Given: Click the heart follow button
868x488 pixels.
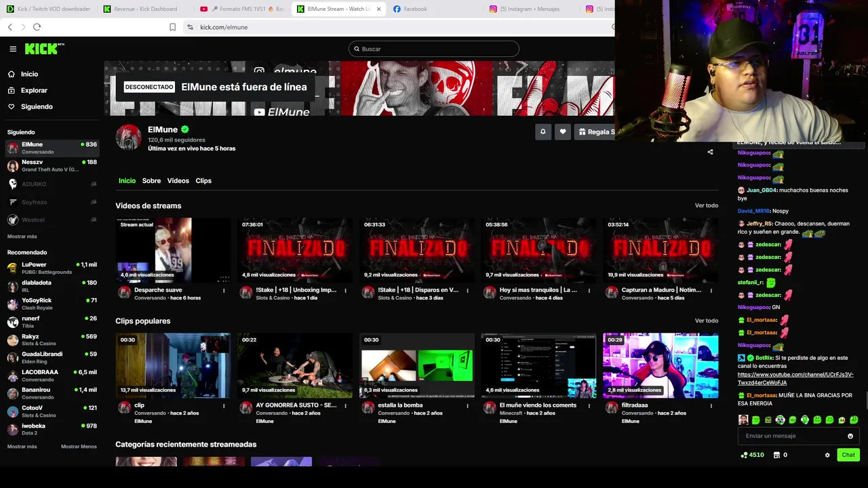Looking at the screenshot, I should tap(562, 132).
